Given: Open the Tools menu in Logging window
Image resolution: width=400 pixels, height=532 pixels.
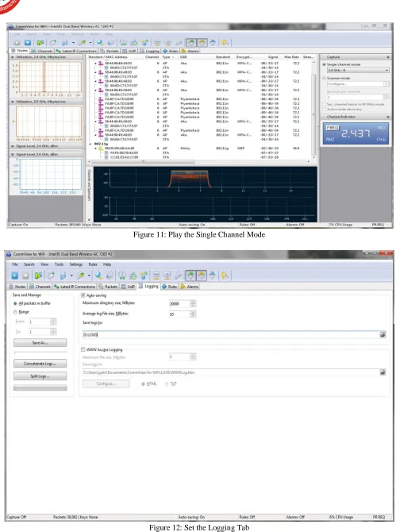Looking at the screenshot, I should click(59, 264).
